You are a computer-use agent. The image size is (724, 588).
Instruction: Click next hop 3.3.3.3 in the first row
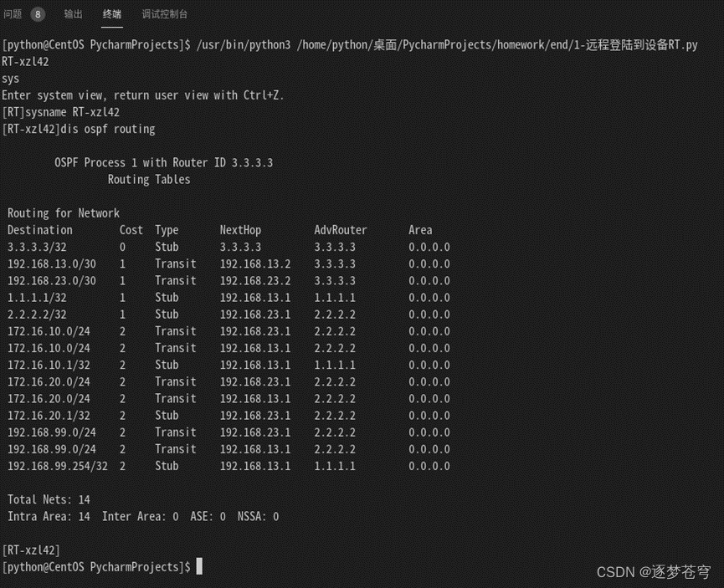point(240,247)
